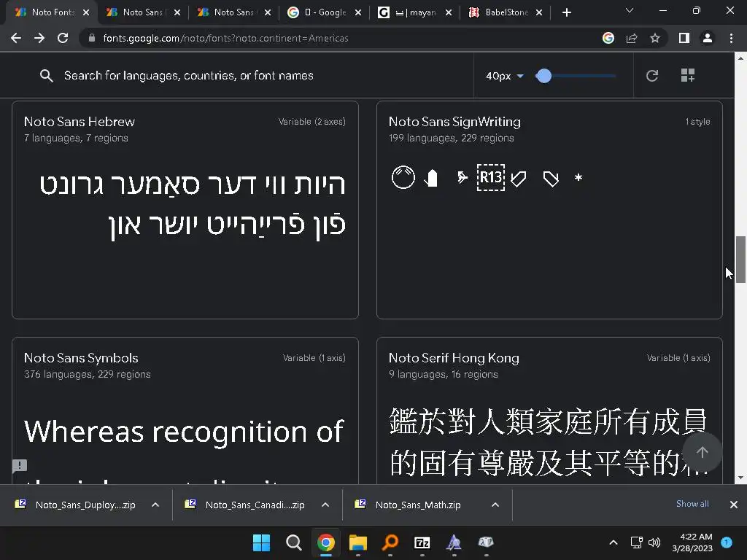The height and width of the screenshot is (560, 747).
Task: Go forward to next page
Action: [x=39, y=38]
